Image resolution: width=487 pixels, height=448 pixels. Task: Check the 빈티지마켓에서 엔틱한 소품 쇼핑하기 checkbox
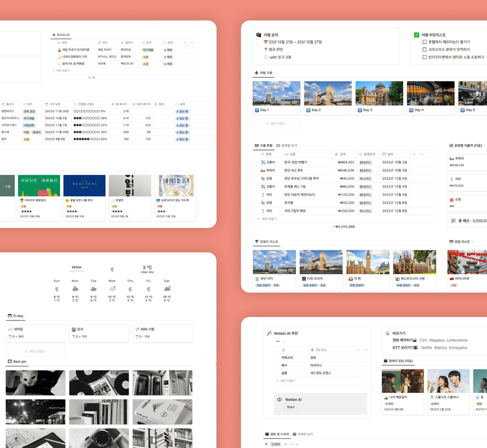pos(425,57)
